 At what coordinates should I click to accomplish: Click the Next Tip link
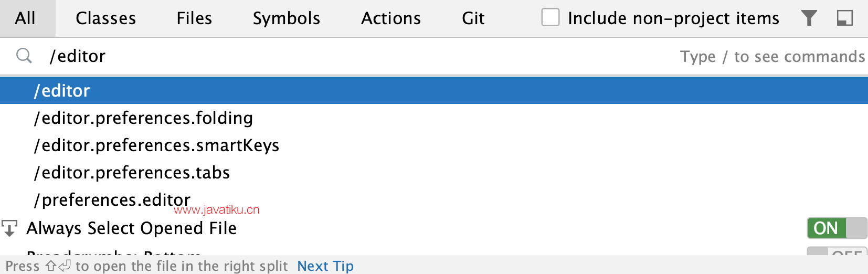pyautogui.click(x=325, y=266)
